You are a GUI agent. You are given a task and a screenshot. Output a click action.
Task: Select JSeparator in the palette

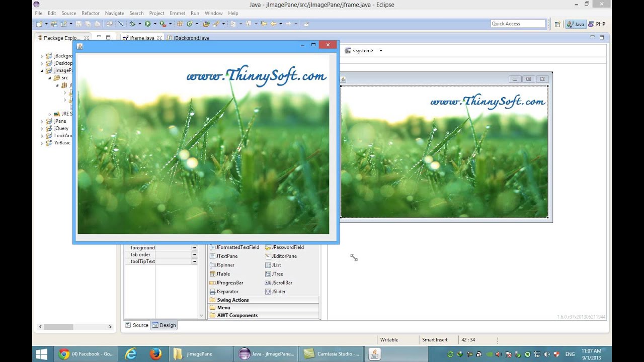click(224, 292)
